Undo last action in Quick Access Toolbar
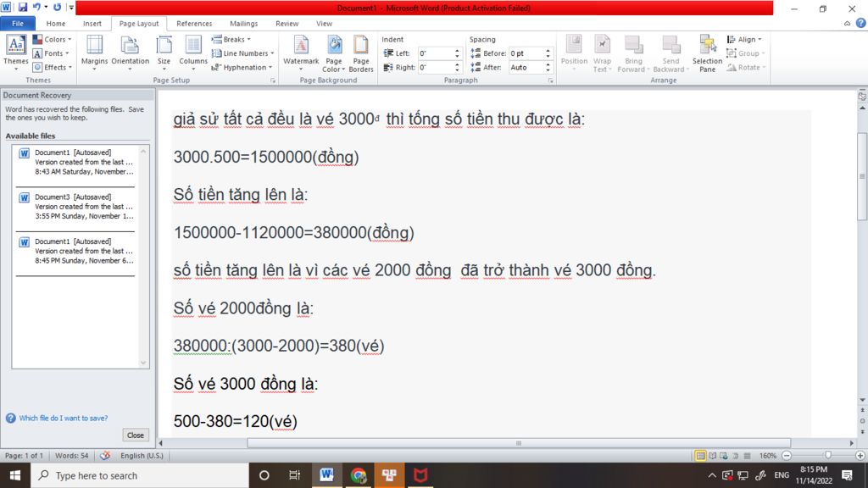This screenshot has width=868, height=488. point(36,7)
